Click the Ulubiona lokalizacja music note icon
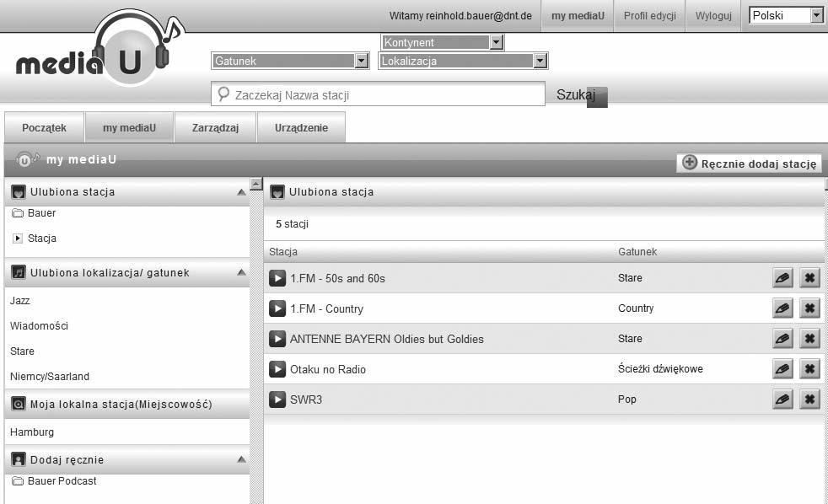Screen dimensions: 828x504 coord(19,272)
